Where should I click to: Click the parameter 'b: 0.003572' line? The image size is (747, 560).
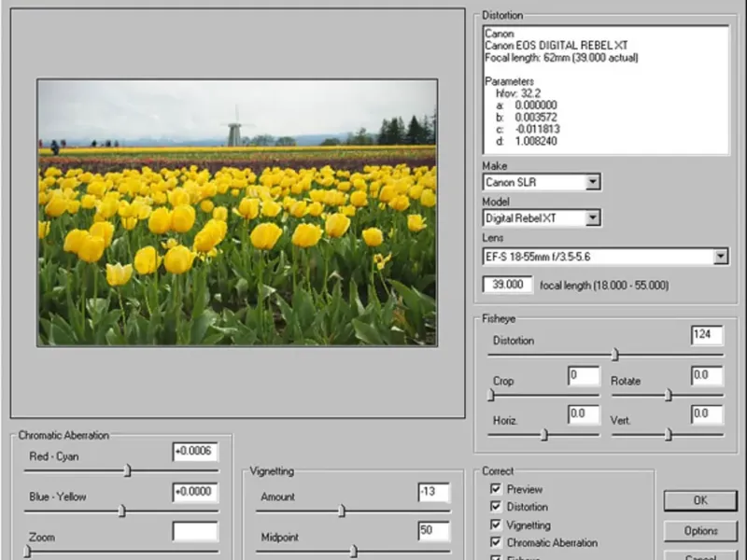(527, 118)
